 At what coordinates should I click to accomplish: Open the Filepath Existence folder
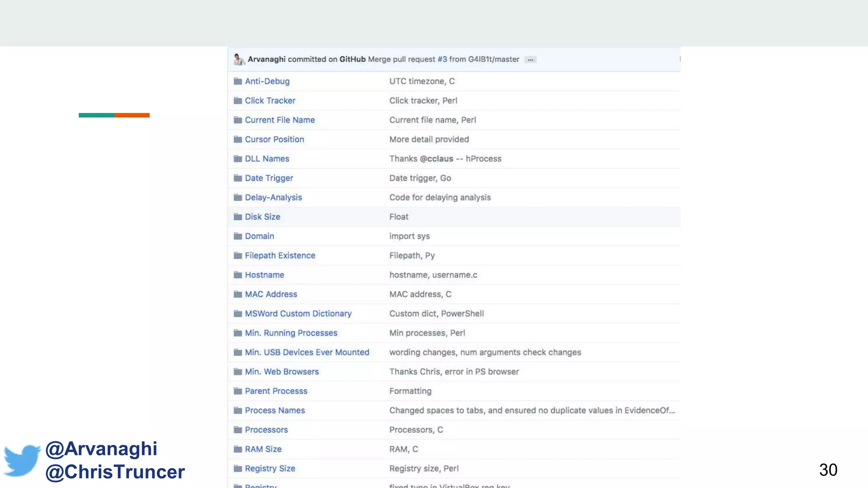[280, 256]
